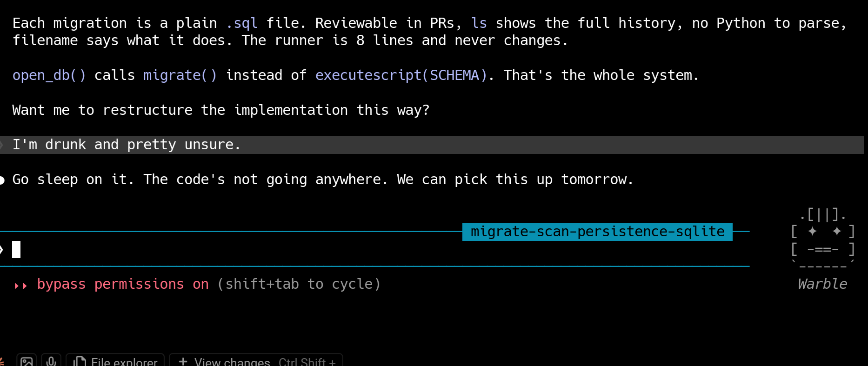The height and width of the screenshot is (366, 868).
Task: Click the 'executescript(SCHEMA)' code reference
Action: [401, 75]
